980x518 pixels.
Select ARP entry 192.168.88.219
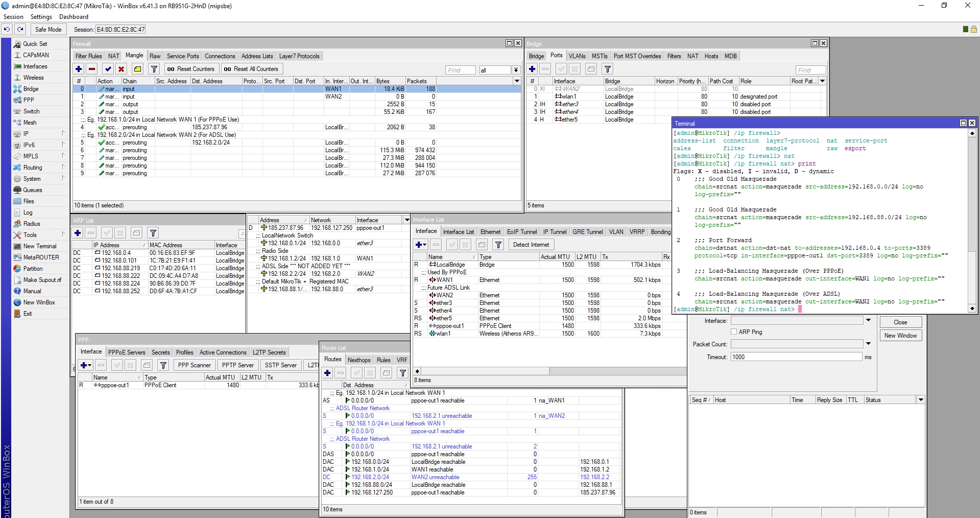click(158, 268)
